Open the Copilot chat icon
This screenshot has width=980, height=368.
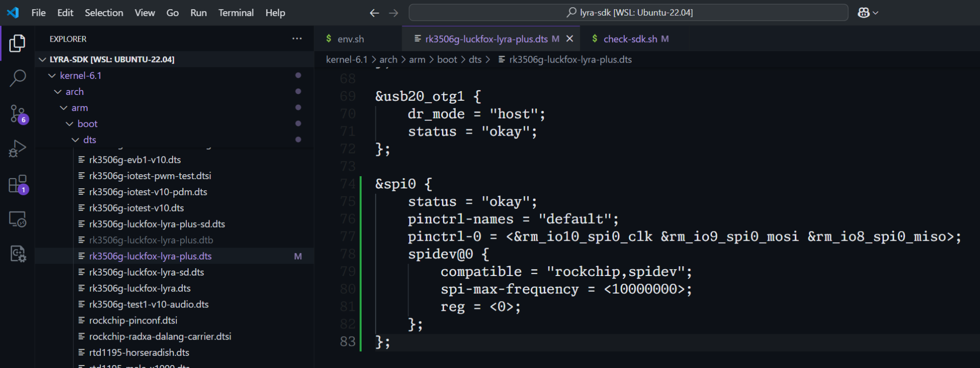(863, 13)
